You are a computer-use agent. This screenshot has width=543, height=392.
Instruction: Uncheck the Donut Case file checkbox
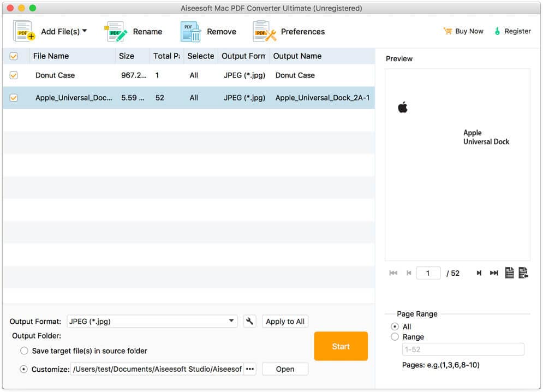coord(14,75)
